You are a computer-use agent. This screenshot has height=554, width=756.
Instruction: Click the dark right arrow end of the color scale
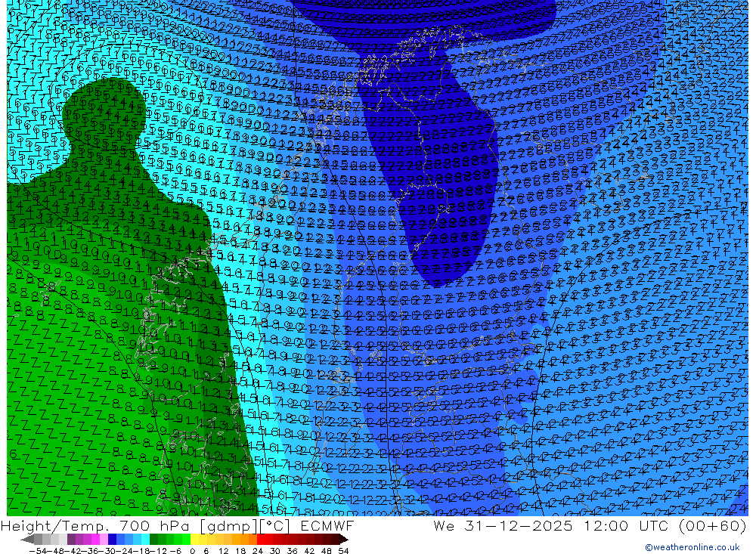(344, 539)
